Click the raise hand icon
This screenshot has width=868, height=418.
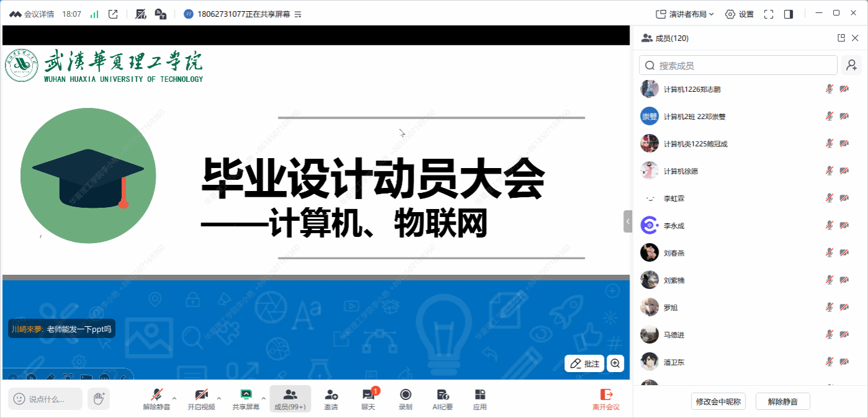coord(98,399)
